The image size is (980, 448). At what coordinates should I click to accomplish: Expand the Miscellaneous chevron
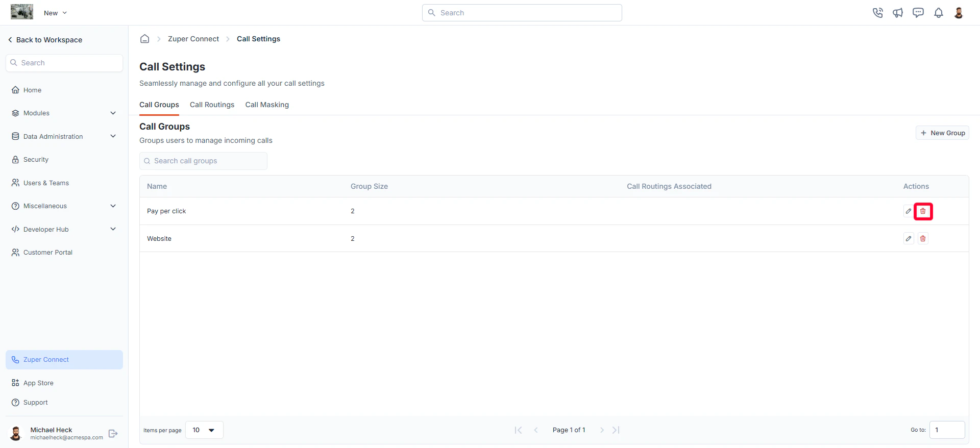(113, 206)
